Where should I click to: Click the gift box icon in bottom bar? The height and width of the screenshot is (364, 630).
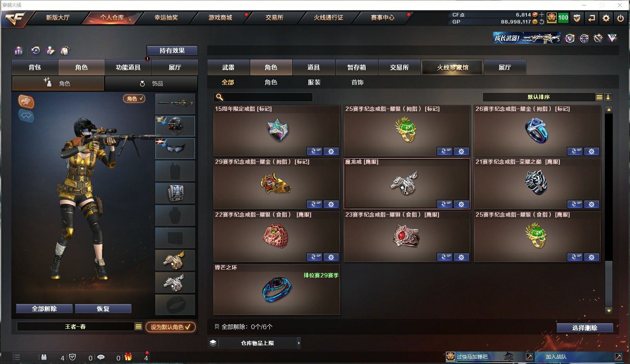[x=128, y=357]
